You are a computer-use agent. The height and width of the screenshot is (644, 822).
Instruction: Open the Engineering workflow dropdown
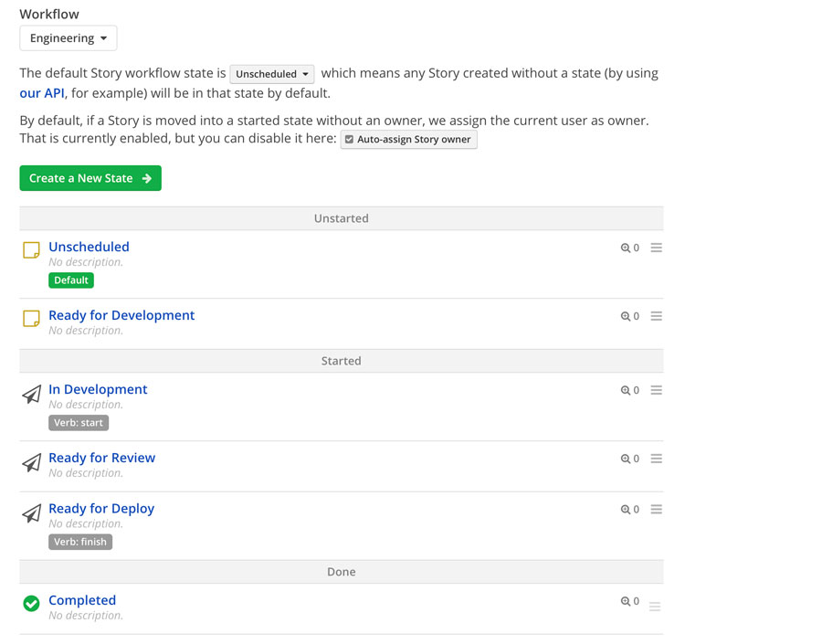click(68, 38)
